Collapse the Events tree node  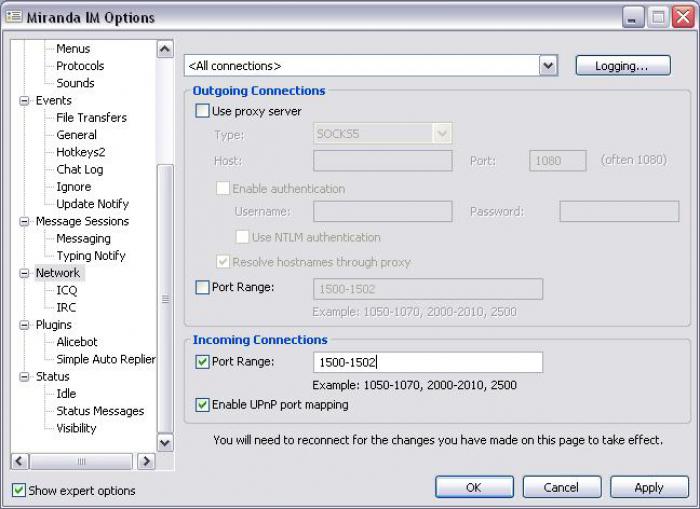(x=24, y=100)
